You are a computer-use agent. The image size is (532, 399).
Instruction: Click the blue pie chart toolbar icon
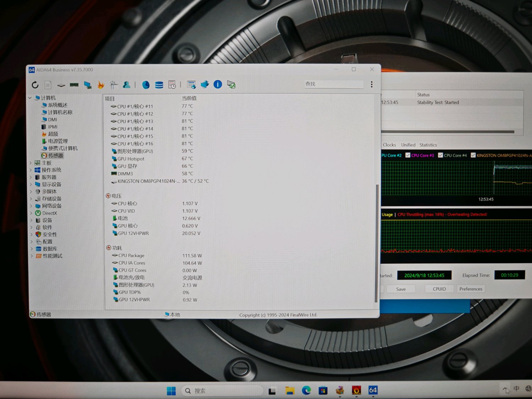[x=146, y=85]
